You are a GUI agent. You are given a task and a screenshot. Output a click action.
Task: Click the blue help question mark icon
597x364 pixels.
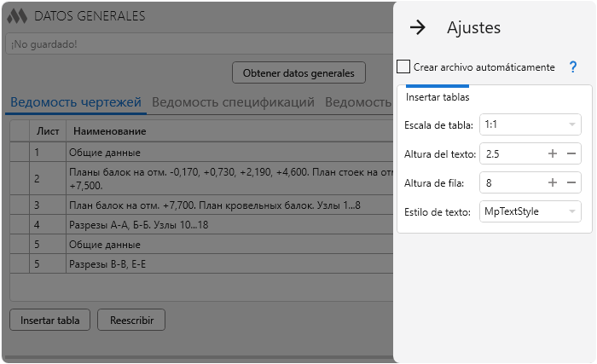[x=573, y=67]
